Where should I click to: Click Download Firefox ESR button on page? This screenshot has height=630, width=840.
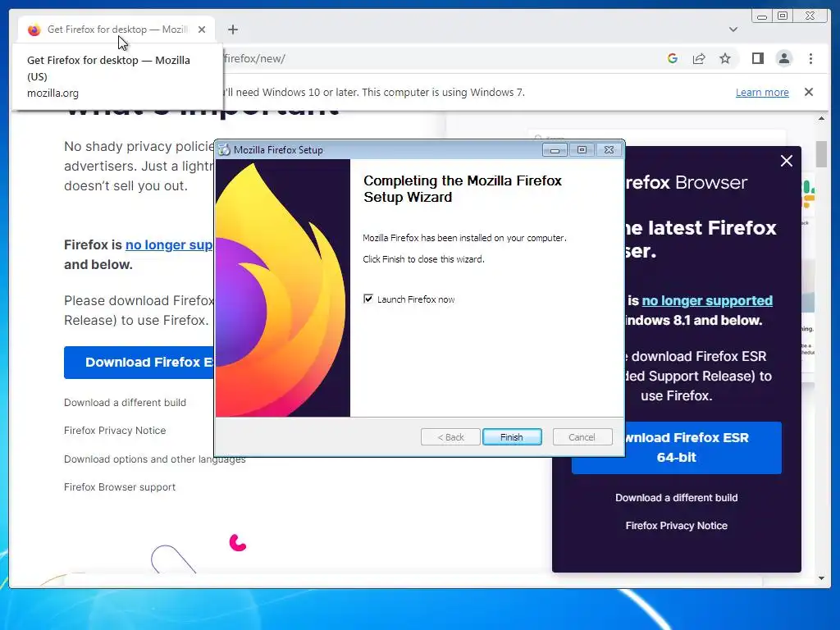(139, 363)
